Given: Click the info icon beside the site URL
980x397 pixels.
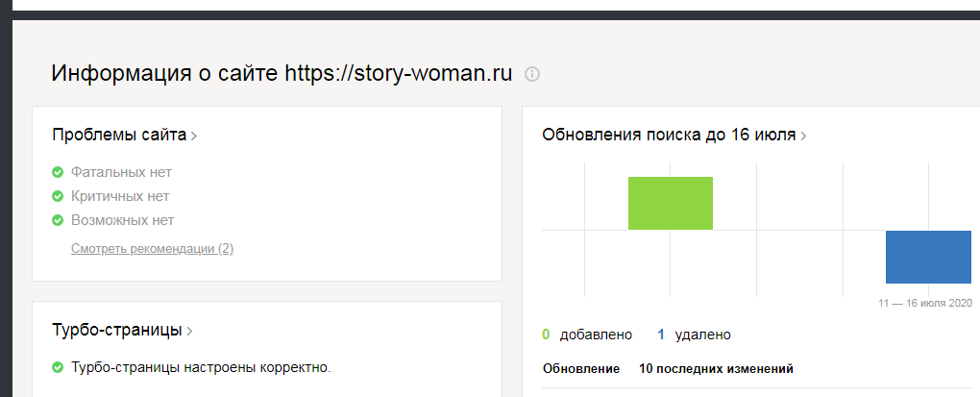Looking at the screenshot, I should (532, 74).
